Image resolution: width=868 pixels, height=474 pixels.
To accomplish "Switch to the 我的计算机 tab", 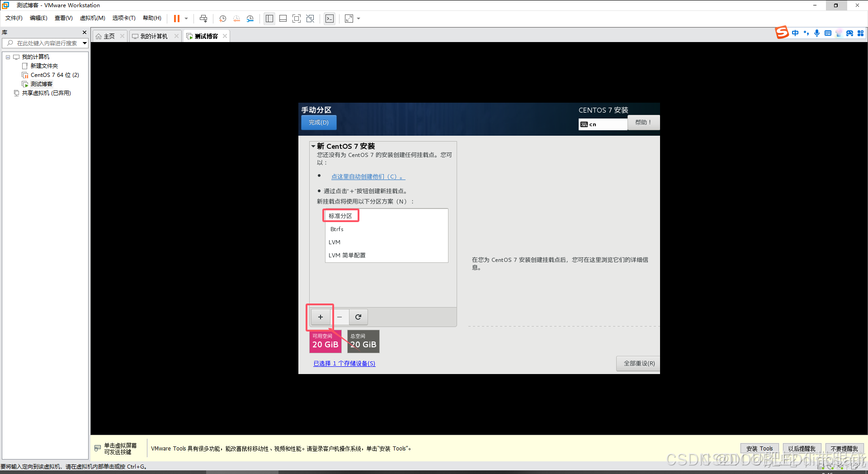I will click(x=154, y=36).
